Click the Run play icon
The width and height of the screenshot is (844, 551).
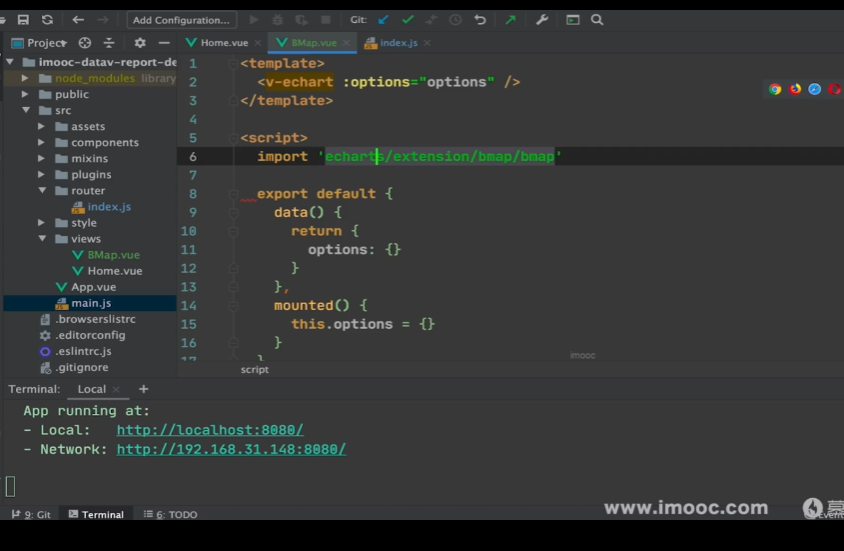pyautogui.click(x=254, y=20)
